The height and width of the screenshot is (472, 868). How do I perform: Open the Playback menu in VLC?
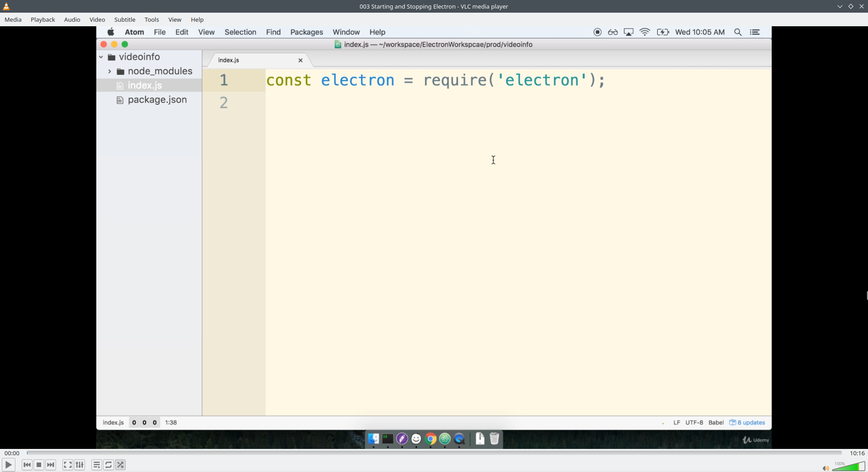click(x=42, y=19)
